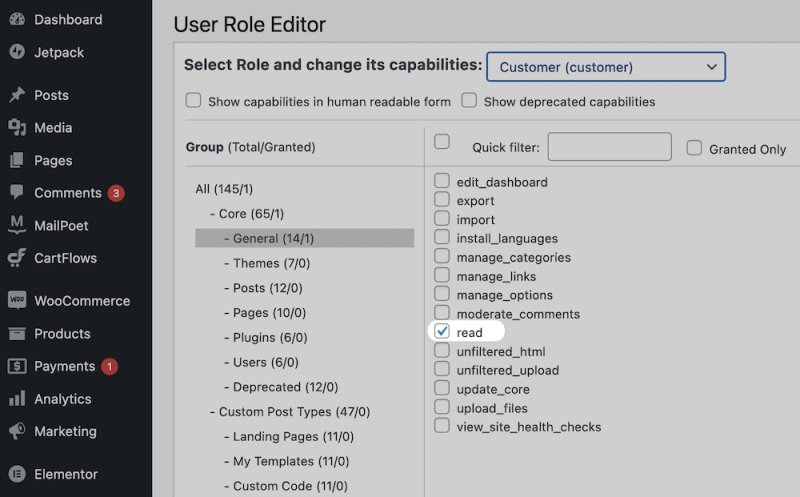Open the Products menu label
This screenshot has width=800, height=497.
[62, 334]
